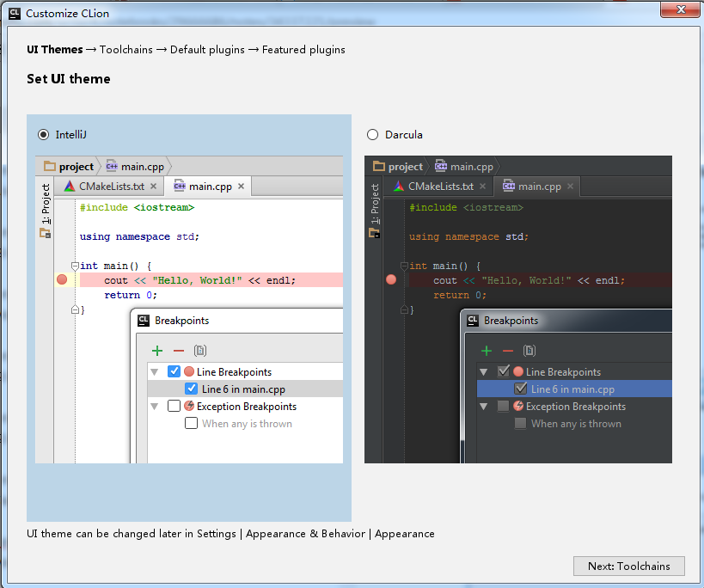This screenshot has height=588, width=704.
Task: Click the project folder icon in IntelliJ preview
Action: (x=49, y=167)
